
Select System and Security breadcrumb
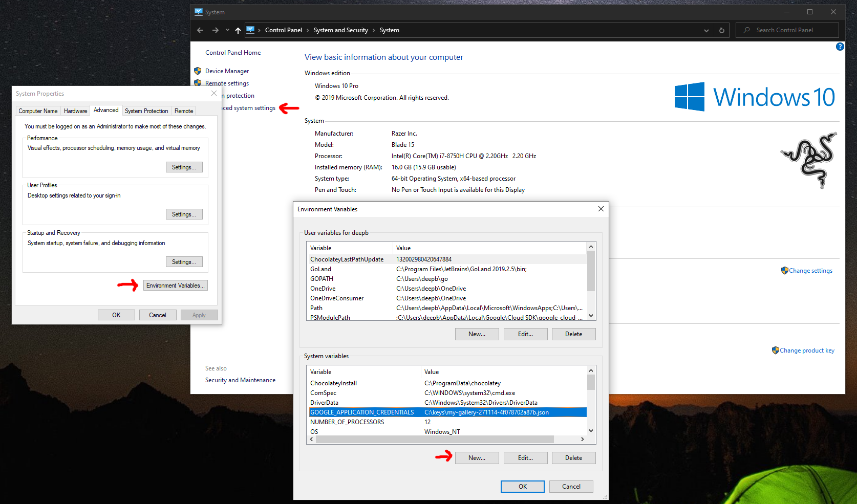341,30
